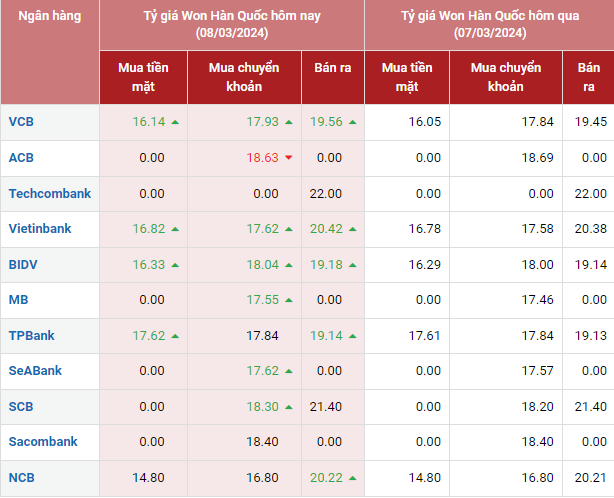Click yesterday's rate header dated 07/03/2024
This screenshot has width=614, height=498.
pyautogui.click(x=489, y=25)
